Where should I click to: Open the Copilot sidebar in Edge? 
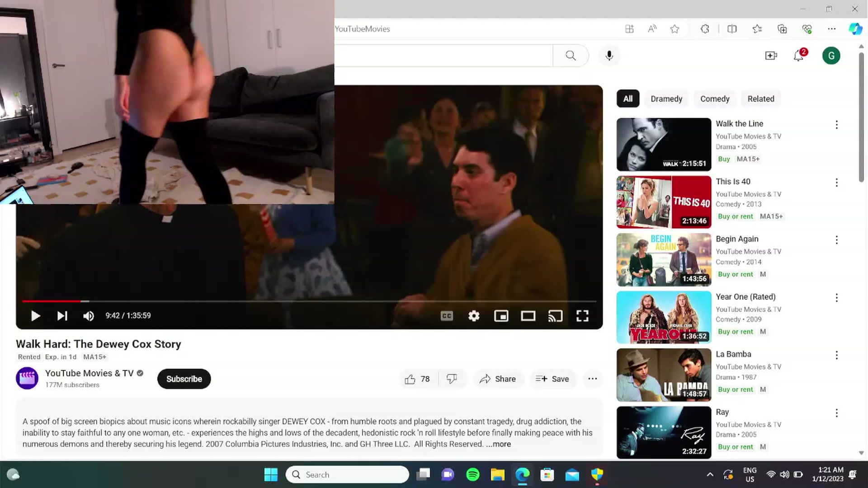coord(855,29)
